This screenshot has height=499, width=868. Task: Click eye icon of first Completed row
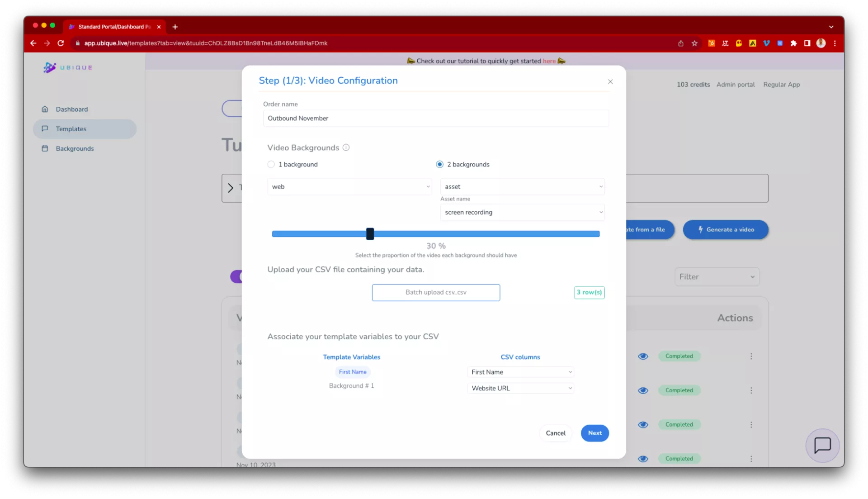coord(643,356)
